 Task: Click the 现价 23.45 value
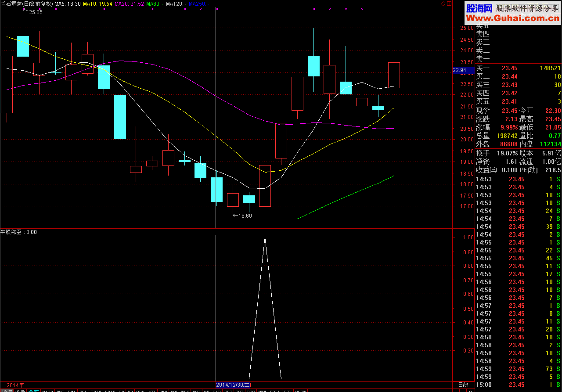[x=510, y=111]
